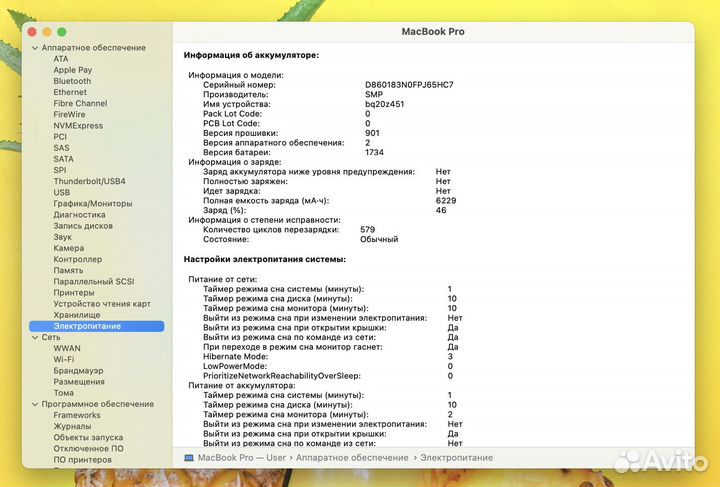
Task: Click 'MacBook Pro — User' in path bar
Action: (x=242, y=458)
